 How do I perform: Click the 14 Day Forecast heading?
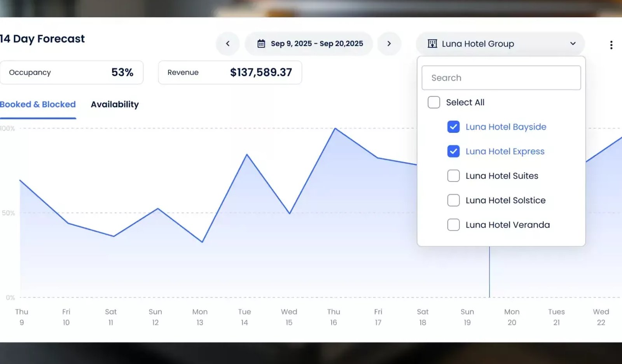point(42,39)
